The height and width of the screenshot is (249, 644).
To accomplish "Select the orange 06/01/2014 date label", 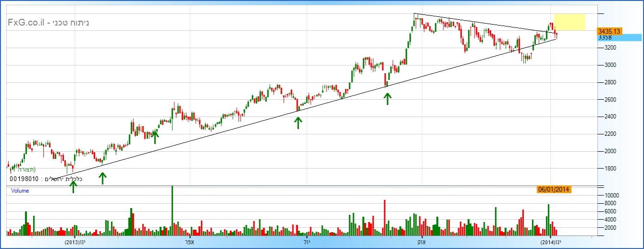I will coord(554,190).
